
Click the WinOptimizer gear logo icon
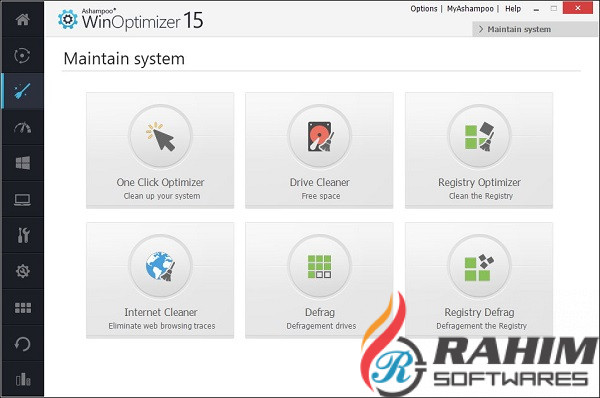pyautogui.click(x=68, y=19)
